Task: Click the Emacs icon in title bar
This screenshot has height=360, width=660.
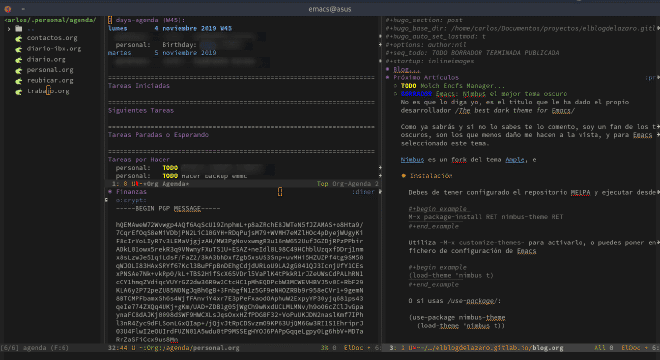Action: coord(8,8)
